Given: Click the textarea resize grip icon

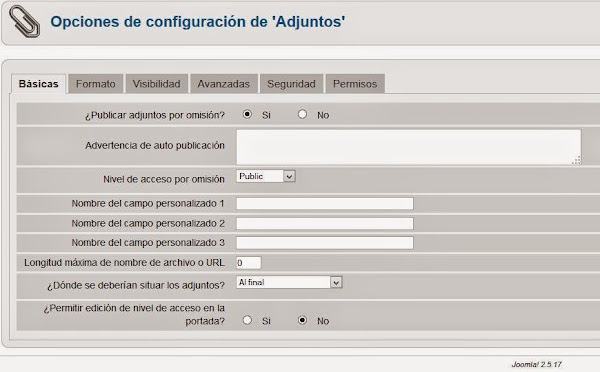Looking at the screenshot, I should (x=576, y=160).
